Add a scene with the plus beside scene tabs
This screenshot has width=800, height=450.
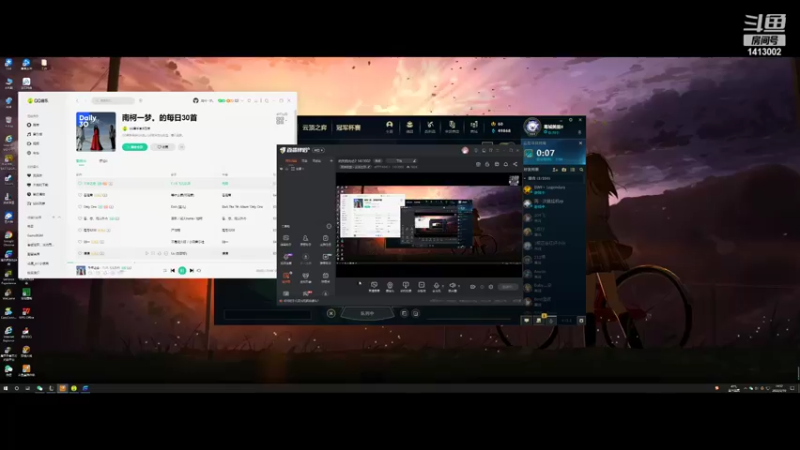coord(331,161)
